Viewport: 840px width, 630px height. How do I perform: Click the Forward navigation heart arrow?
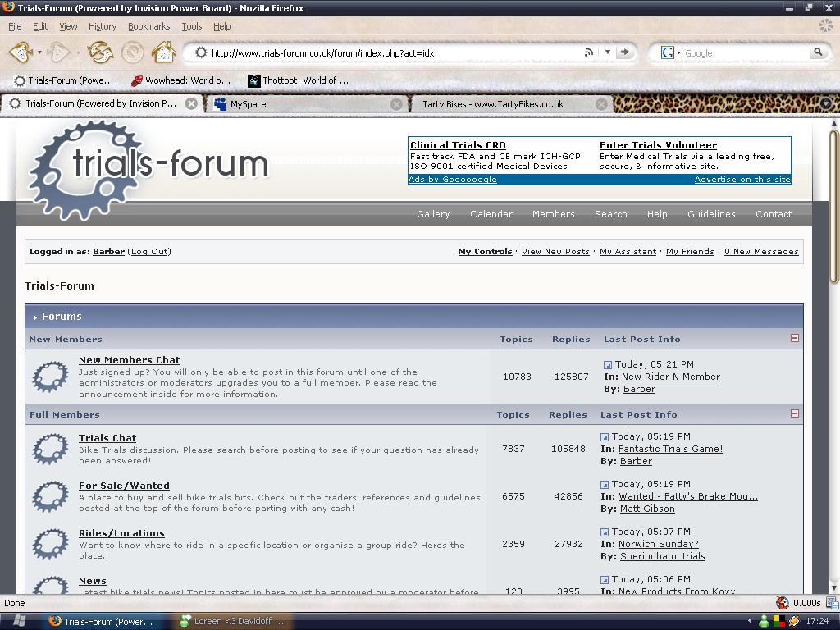click(x=58, y=52)
